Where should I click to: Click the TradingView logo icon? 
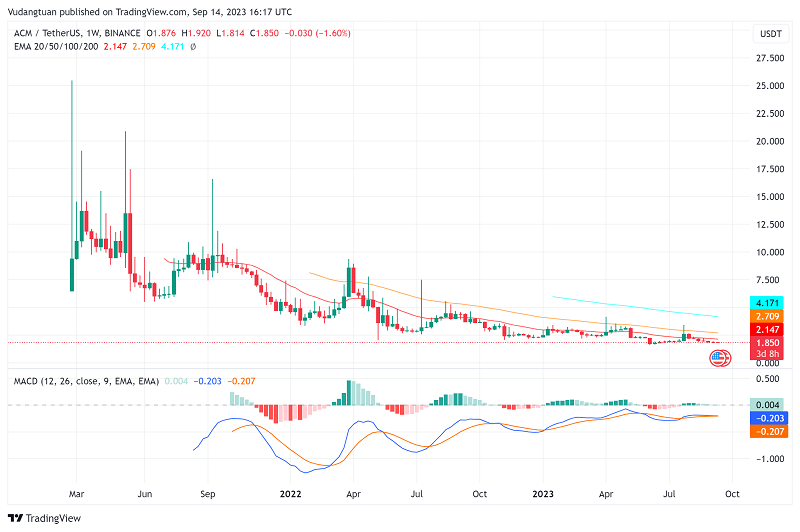pos(15,518)
